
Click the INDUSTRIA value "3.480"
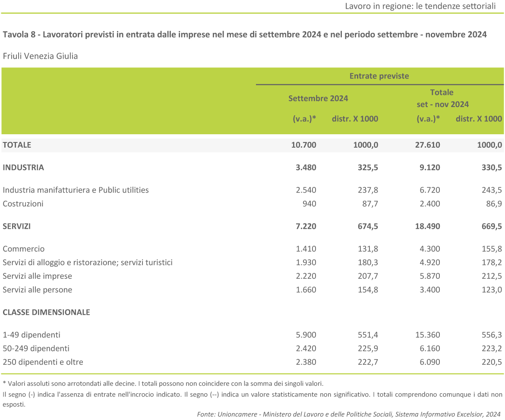(x=306, y=167)
